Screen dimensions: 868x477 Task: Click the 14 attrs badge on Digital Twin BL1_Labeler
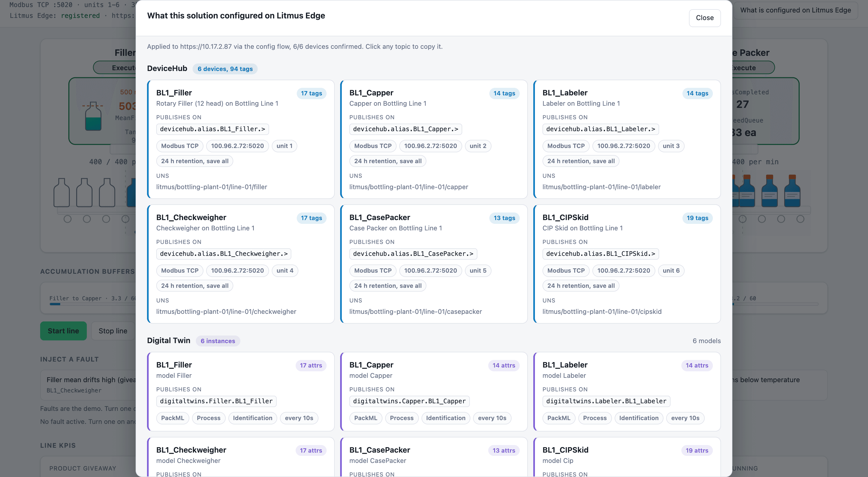(697, 366)
